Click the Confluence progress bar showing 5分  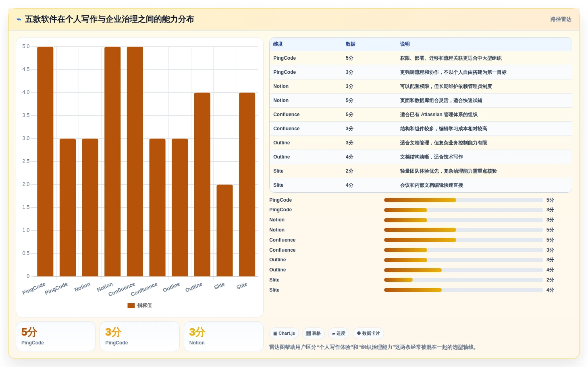point(463,240)
